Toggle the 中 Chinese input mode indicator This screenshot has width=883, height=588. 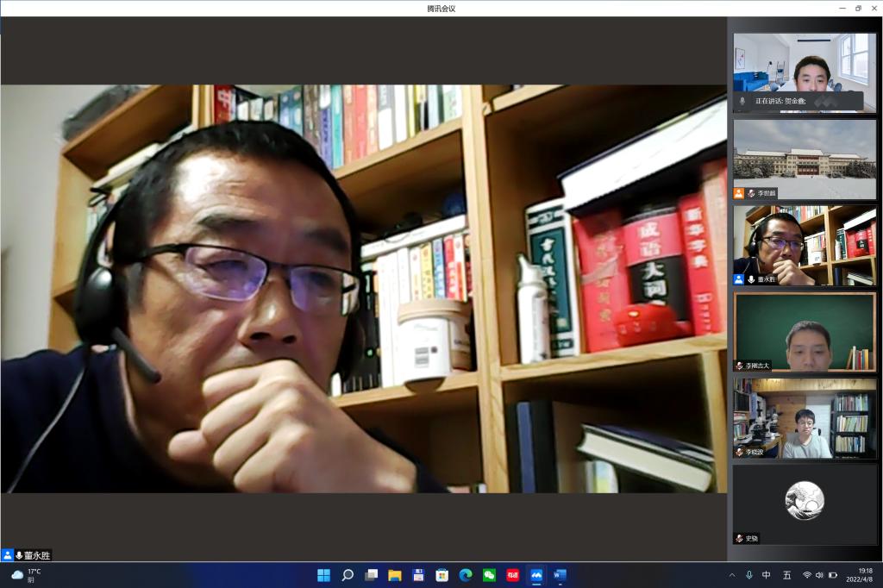[767, 575]
